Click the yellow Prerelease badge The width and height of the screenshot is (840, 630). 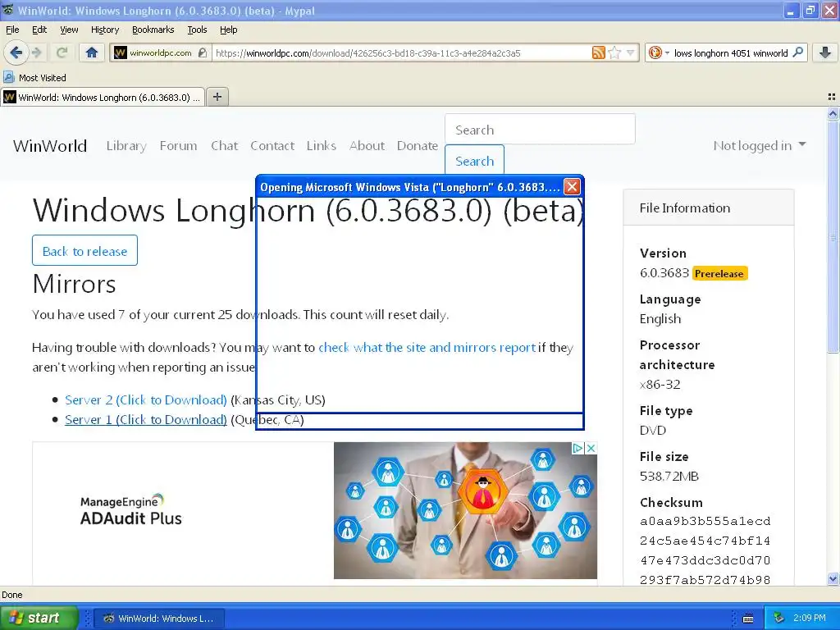pyautogui.click(x=719, y=273)
